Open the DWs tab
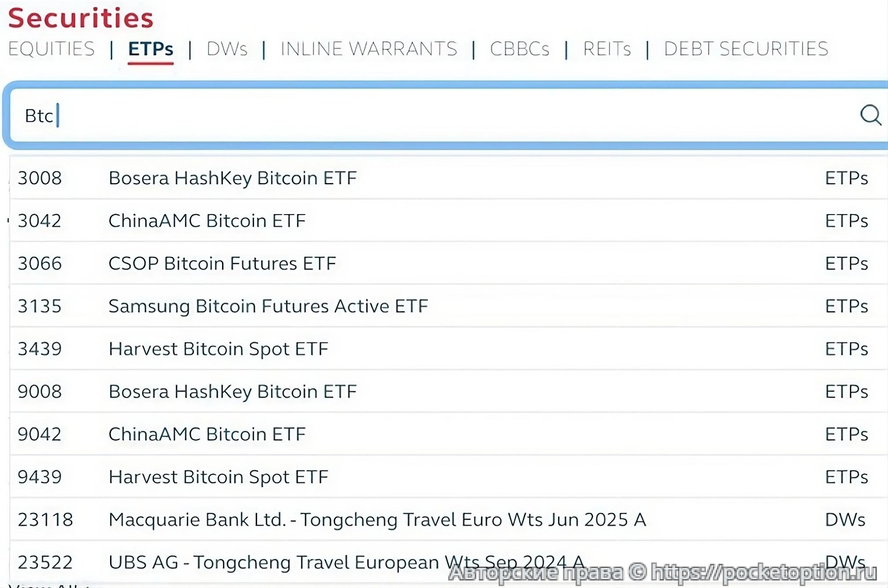The image size is (888, 588). [x=227, y=49]
